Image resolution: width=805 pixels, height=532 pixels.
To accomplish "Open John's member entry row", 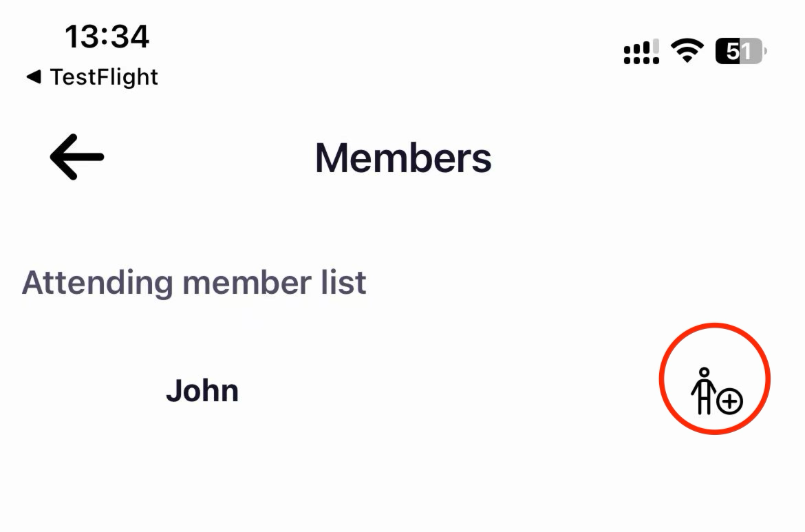I will point(402,392).
